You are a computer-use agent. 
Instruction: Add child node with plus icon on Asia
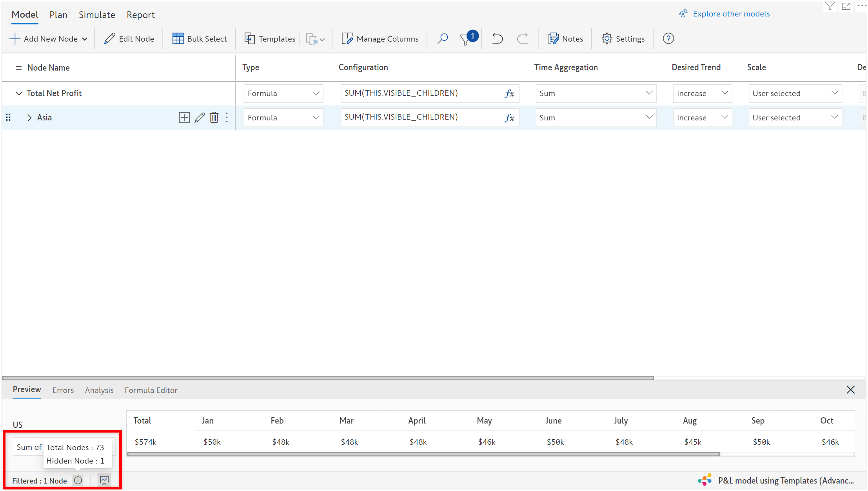click(184, 118)
